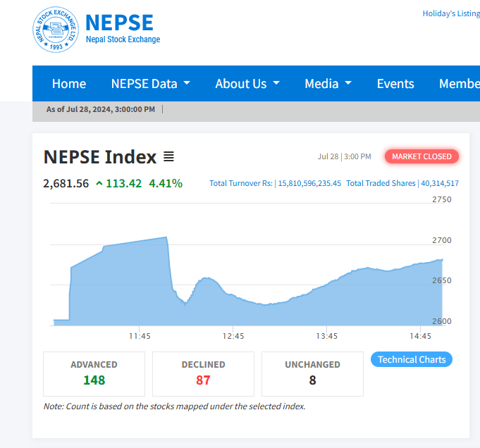480x448 pixels.
Task: Click the Holiday's Listing link
Action: (451, 13)
